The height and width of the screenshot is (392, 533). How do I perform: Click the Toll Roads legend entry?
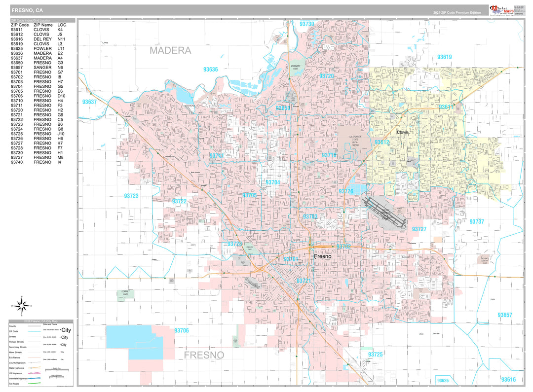click(25, 384)
